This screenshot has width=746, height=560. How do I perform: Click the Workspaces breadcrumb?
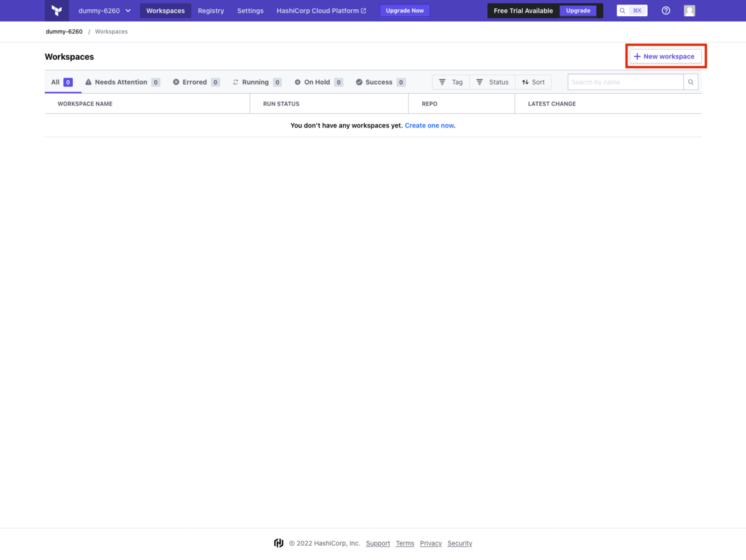tap(111, 32)
